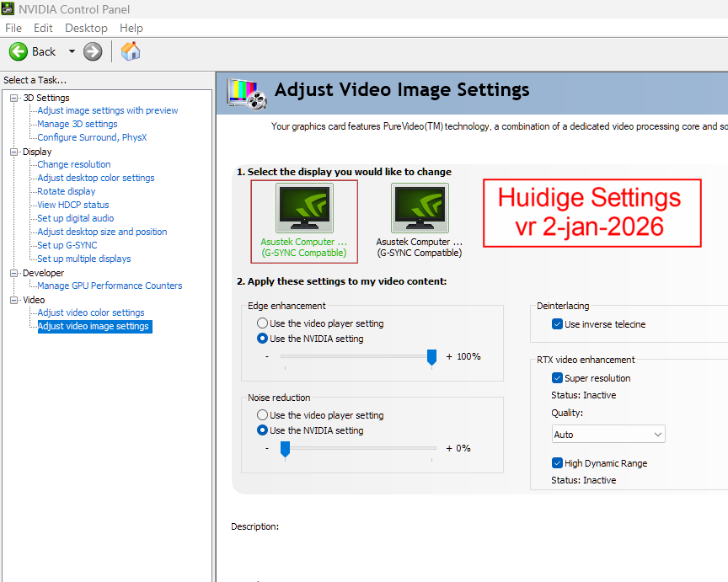728x582 pixels.
Task: Select Noise reduction NVIDIA setting radio
Action: (262, 430)
